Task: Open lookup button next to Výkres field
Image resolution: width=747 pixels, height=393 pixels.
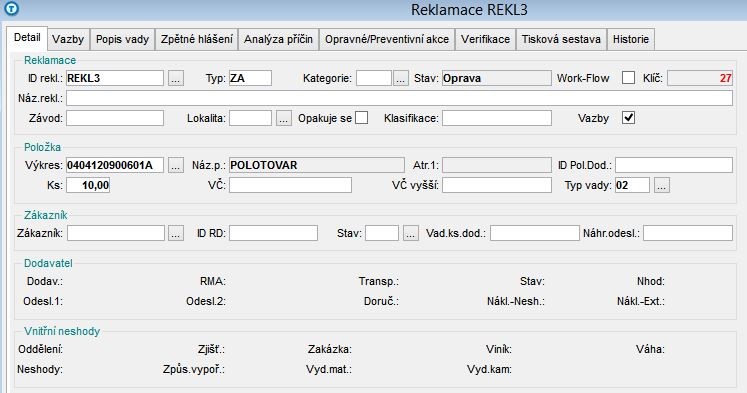Action: point(175,165)
